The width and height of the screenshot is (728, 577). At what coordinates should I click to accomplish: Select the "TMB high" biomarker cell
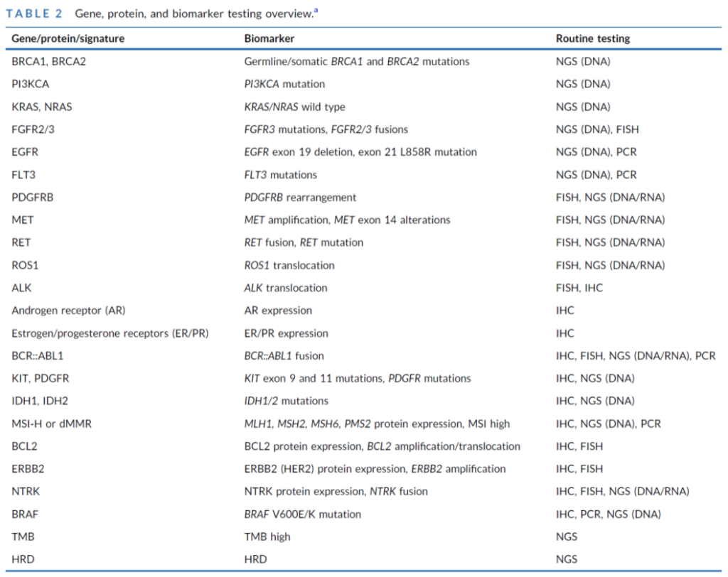click(x=267, y=537)
